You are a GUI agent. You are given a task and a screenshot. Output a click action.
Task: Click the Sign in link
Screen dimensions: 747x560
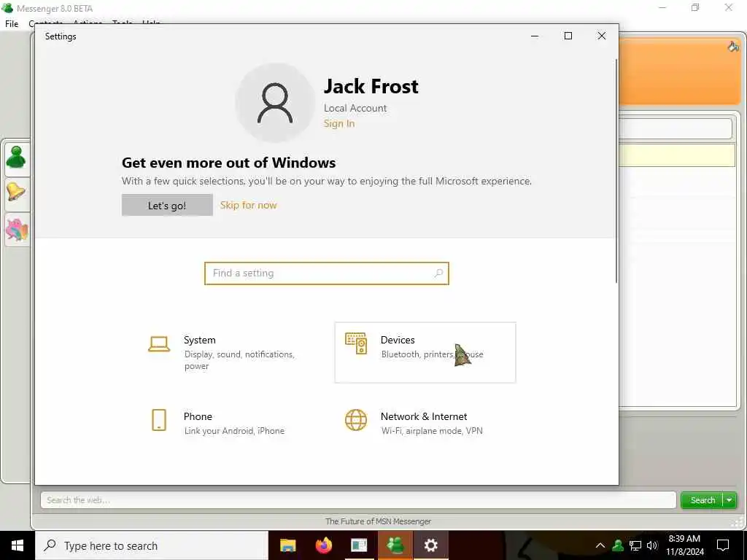tap(339, 123)
